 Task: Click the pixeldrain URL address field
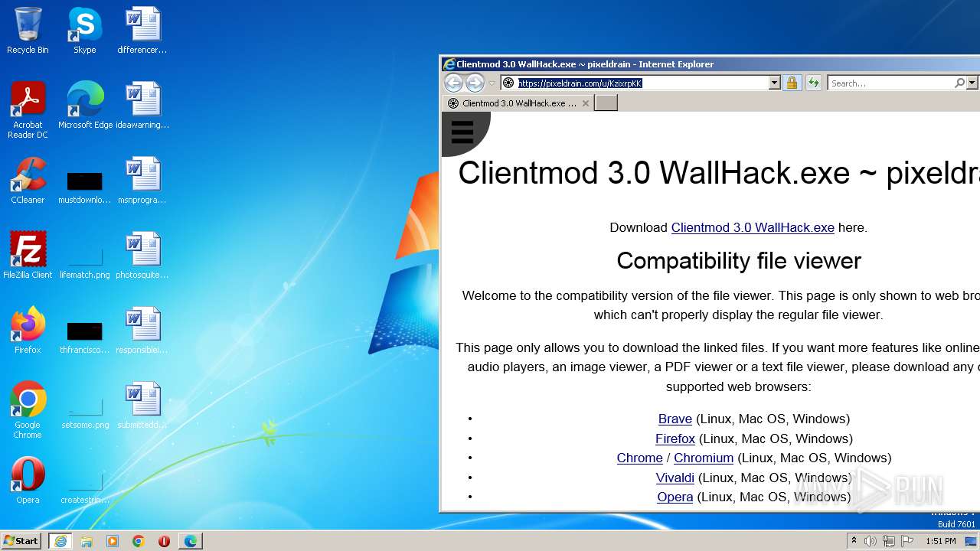tap(642, 83)
